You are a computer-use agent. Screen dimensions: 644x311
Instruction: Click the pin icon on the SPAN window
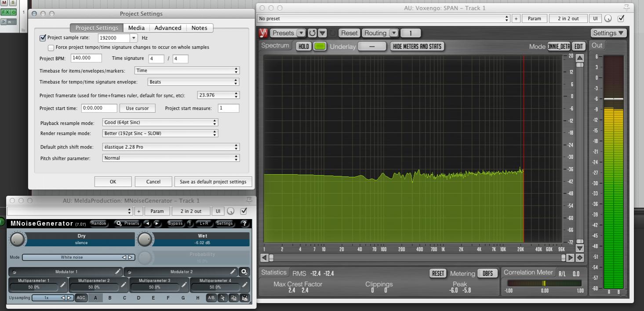tap(626, 7)
